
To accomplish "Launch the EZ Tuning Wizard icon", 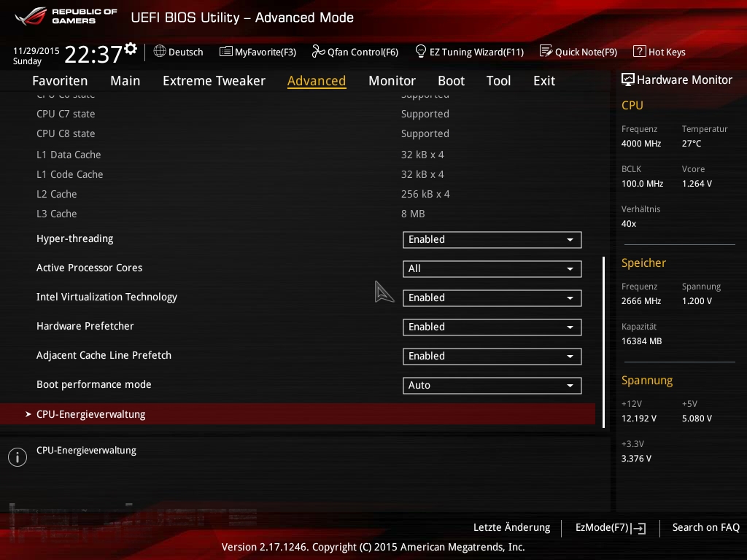I will click(421, 52).
